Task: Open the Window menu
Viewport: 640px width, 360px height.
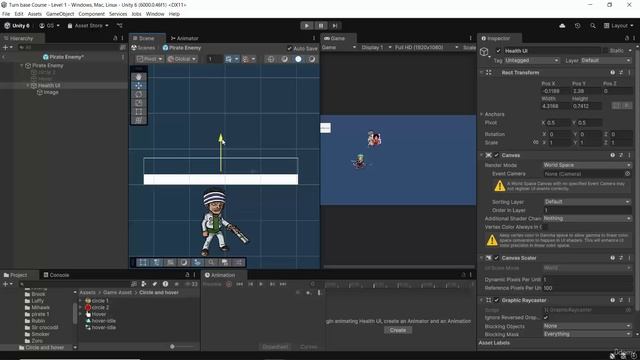Action: [x=155, y=14]
